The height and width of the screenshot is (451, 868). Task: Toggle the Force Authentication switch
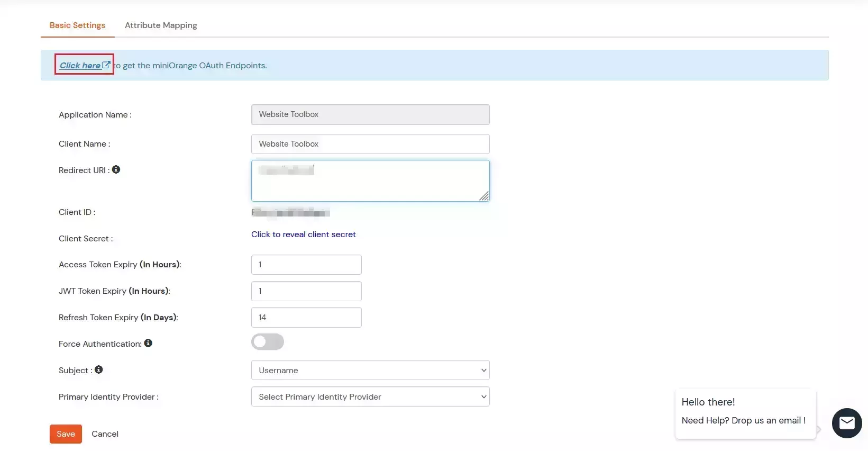click(x=268, y=342)
